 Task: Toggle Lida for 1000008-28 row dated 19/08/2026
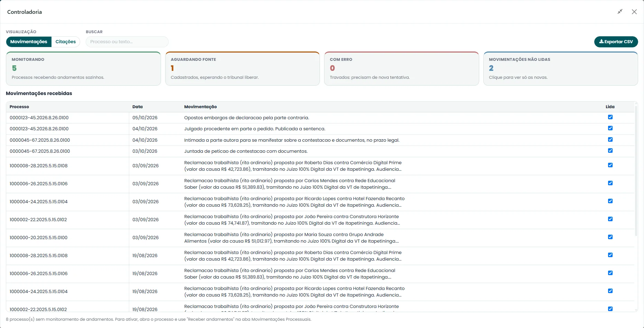(610, 255)
